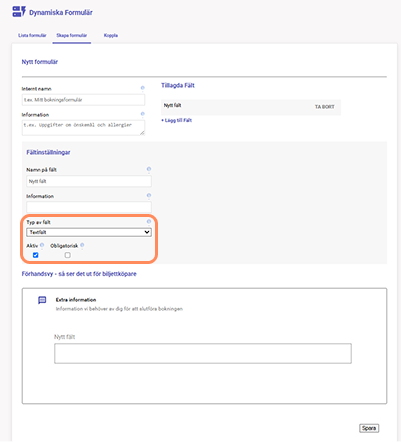Click help icon by Fältinställningar Information field
Viewport: 401px width, 442px height.
point(149,195)
